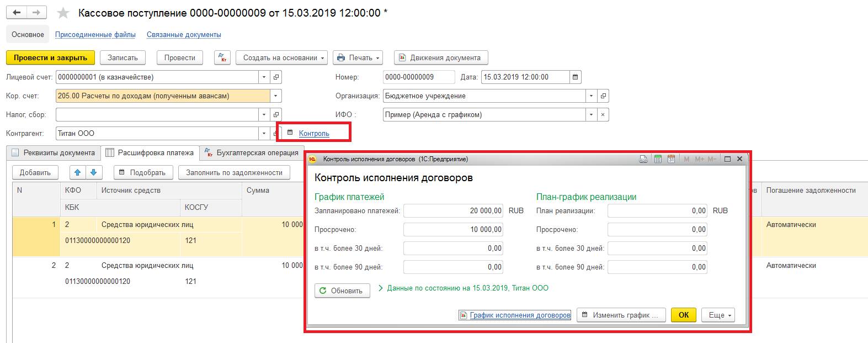Screen dimensions: 868x343
Task: Click Изменить график button
Action: (x=621, y=315)
